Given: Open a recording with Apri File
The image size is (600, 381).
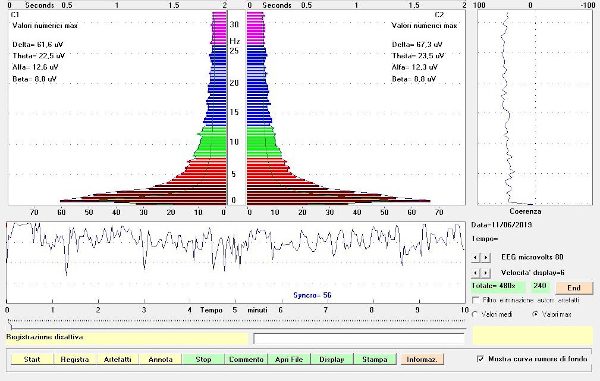Looking at the screenshot, I should (x=289, y=359).
